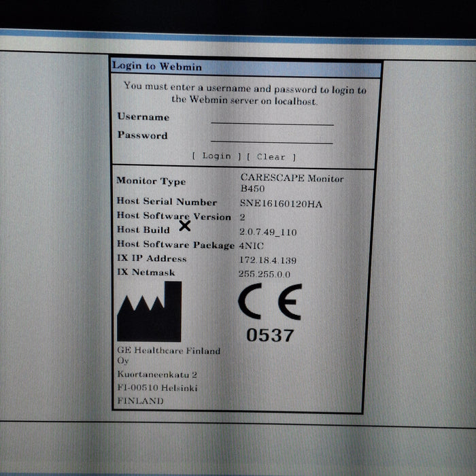Click the Host Software Version label
476x476 pixels.
point(174,216)
